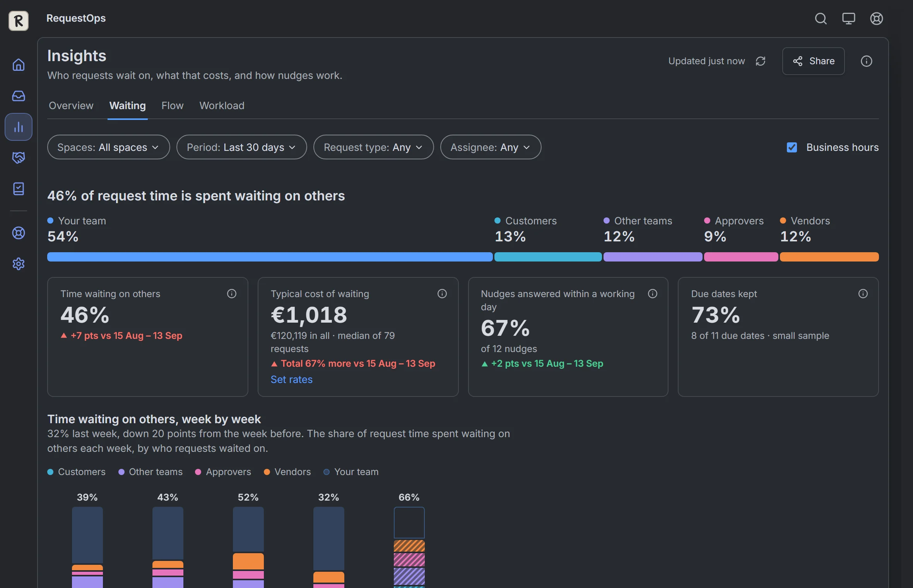
Task: Toggle Customers series in weekly chart legend
Action: tap(76, 472)
